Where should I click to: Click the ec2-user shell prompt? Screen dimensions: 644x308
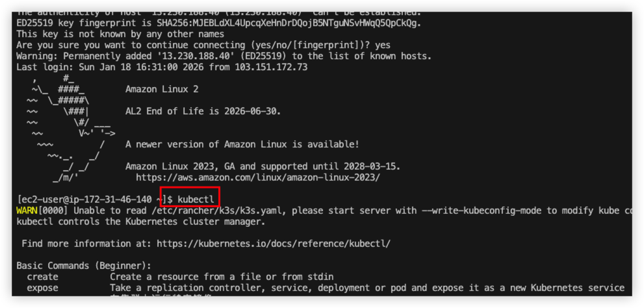coord(88,198)
